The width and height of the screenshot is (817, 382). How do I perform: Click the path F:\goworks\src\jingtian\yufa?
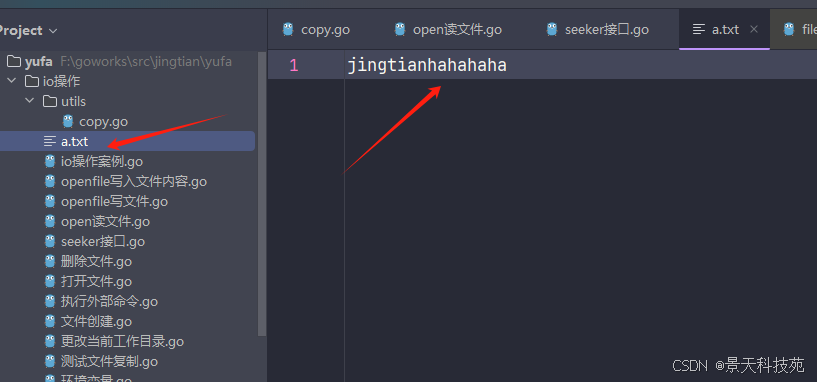click(146, 62)
